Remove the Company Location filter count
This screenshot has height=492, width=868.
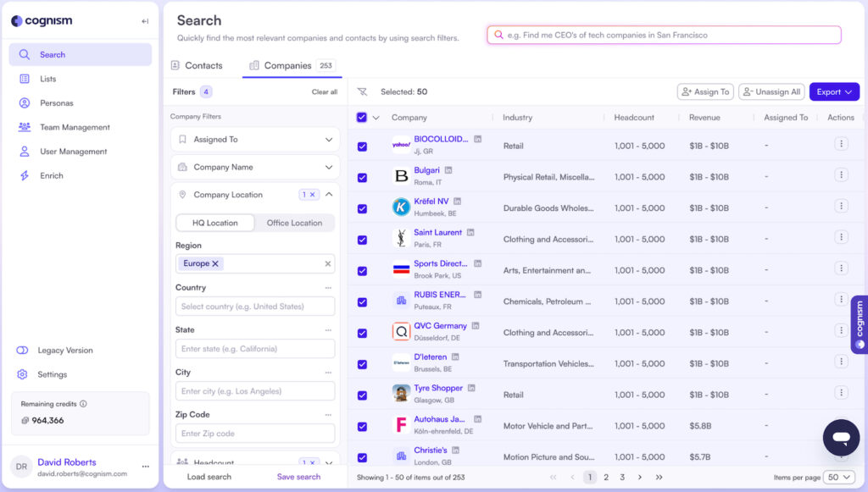click(312, 195)
